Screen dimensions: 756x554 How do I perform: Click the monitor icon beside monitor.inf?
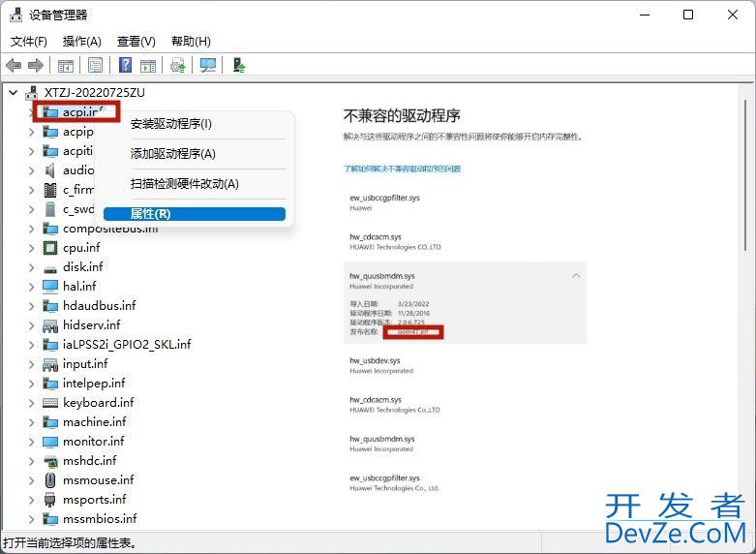coord(50,442)
